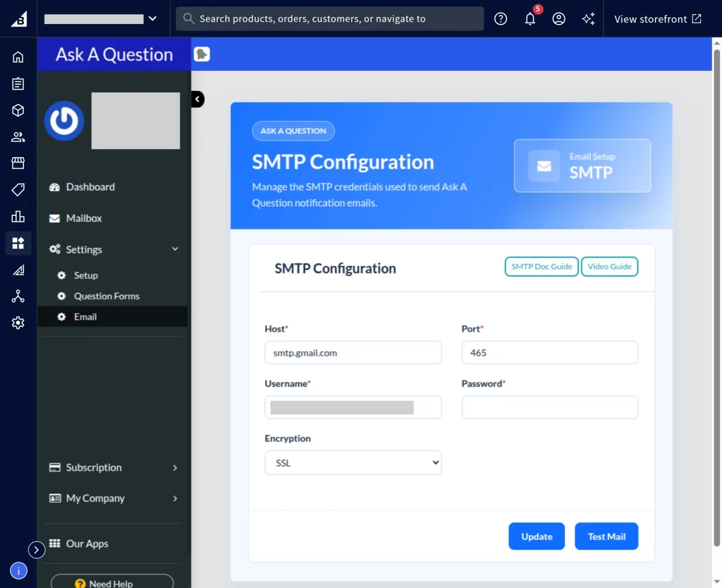Click the Port input field
The width and height of the screenshot is (722, 588).
[550, 353]
